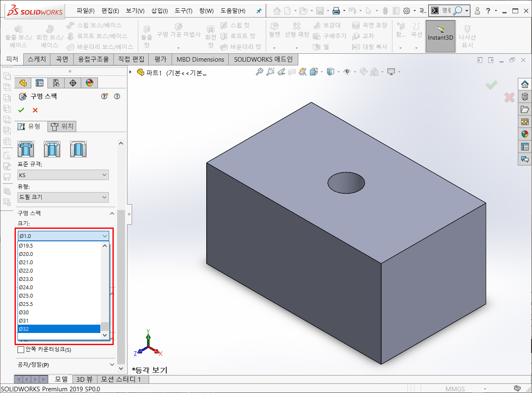Open the 도구(T) menu
Viewport: 532px width, 393px height.
pos(183,11)
